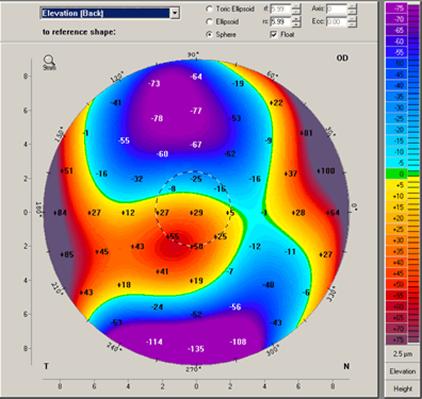Click the +58 elevation value on map
422x399 pixels.
pyautogui.click(x=196, y=247)
